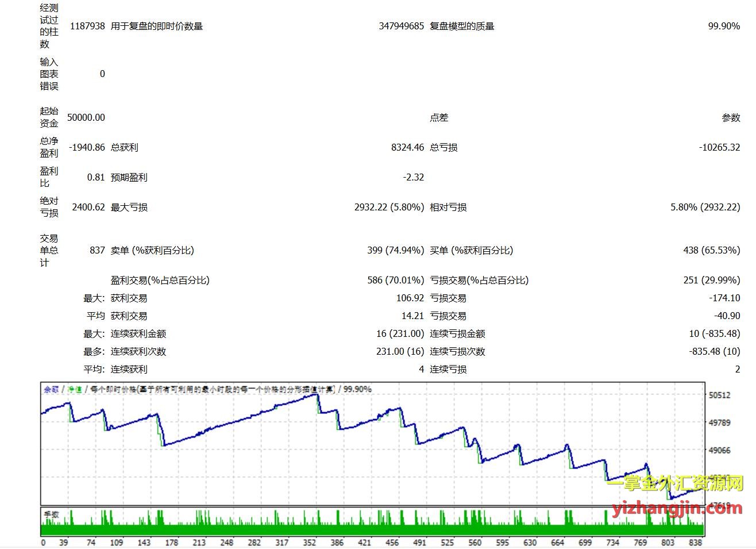Click x-axis tick labeled 109
Image resolution: width=756 pixels, height=549 pixels.
point(117,542)
